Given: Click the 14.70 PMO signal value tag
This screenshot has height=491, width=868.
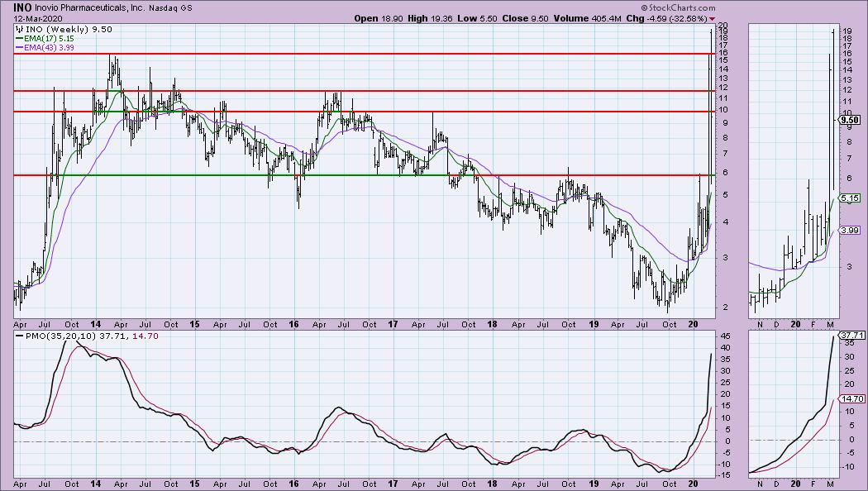Looking at the screenshot, I should (851, 398).
